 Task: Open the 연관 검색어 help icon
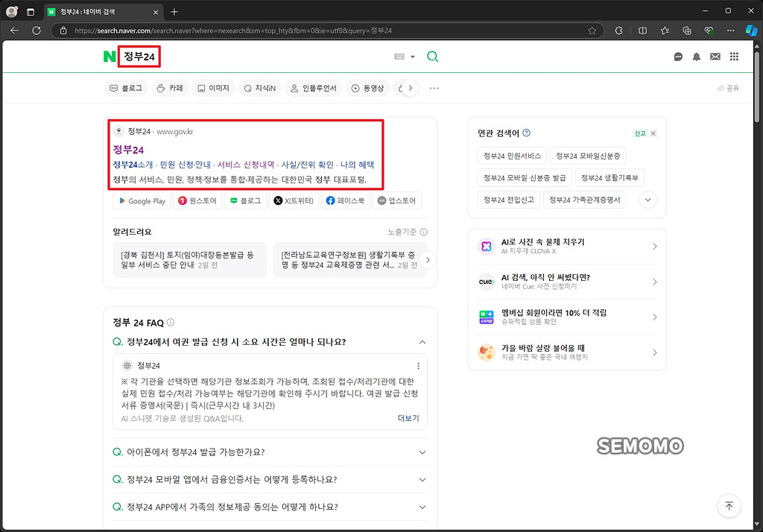(x=527, y=133)
